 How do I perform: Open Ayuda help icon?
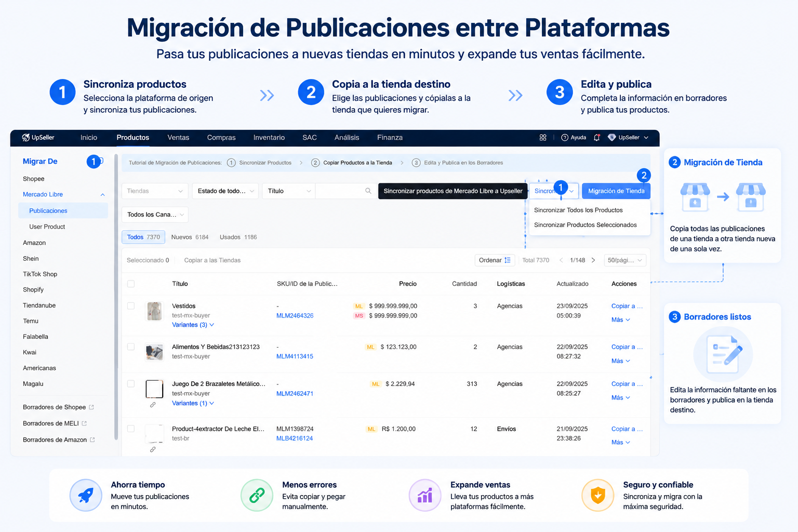point(565,138)
